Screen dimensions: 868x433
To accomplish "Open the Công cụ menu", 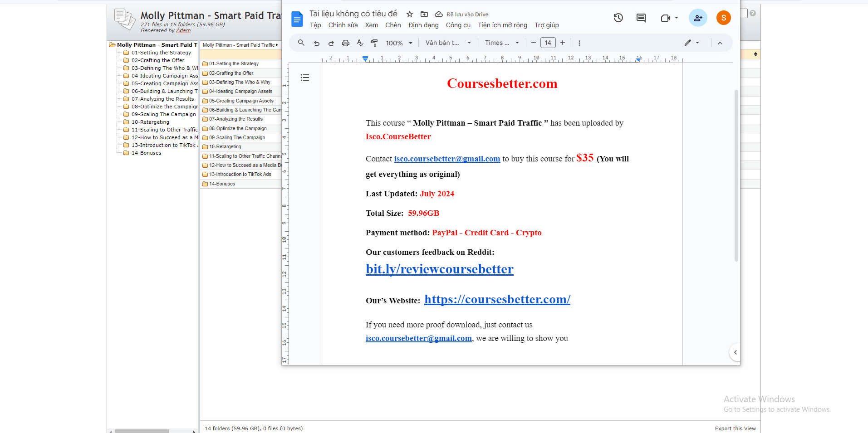I will (x=458, y=25).
